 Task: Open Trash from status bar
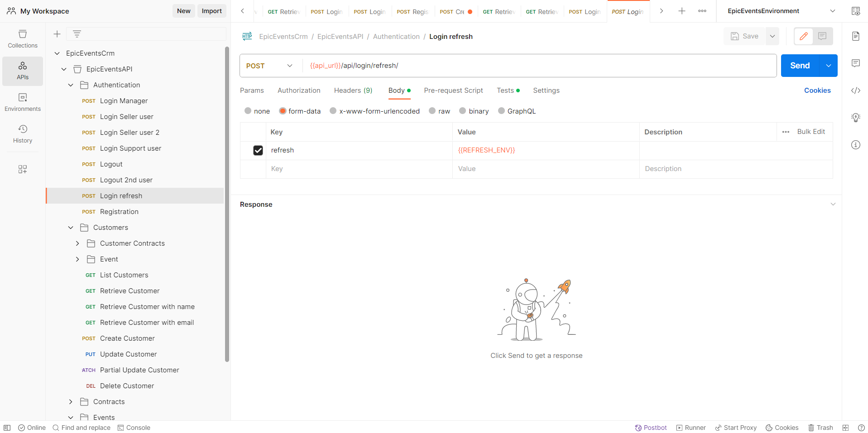(x=820, y=428)
